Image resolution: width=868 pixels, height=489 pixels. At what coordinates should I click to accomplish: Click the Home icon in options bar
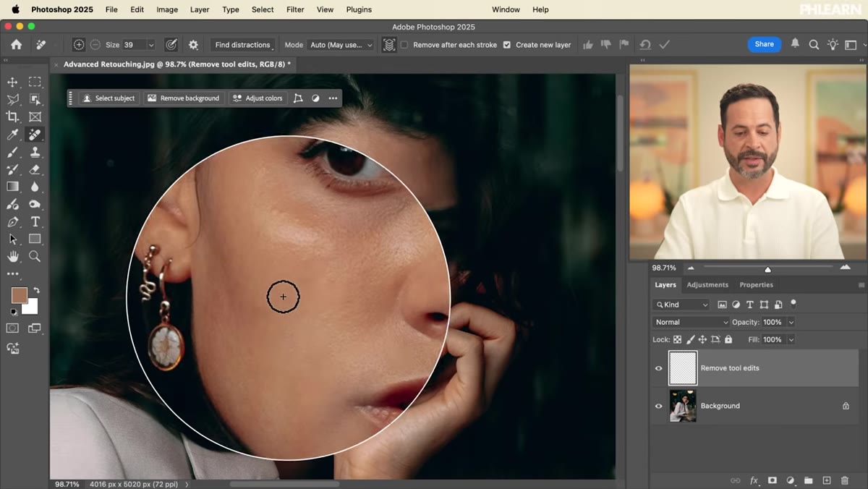point(16,45)
